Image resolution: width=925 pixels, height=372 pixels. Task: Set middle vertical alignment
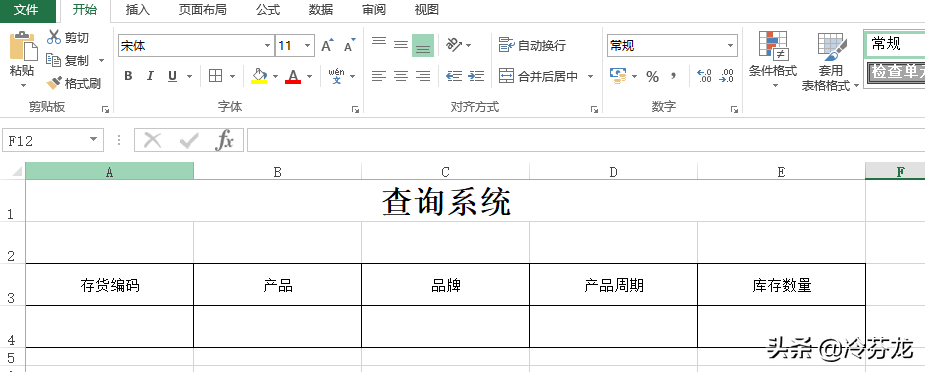tap(401, 45)
